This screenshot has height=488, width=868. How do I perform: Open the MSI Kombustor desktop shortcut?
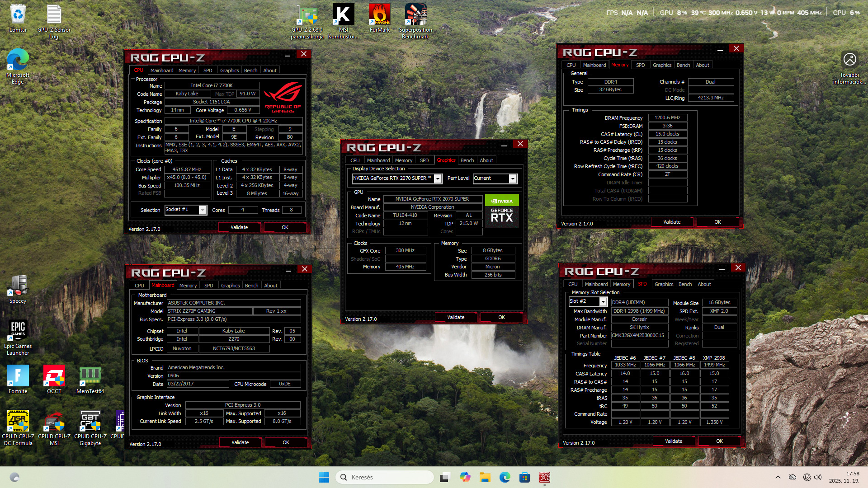tap(343, 16)
